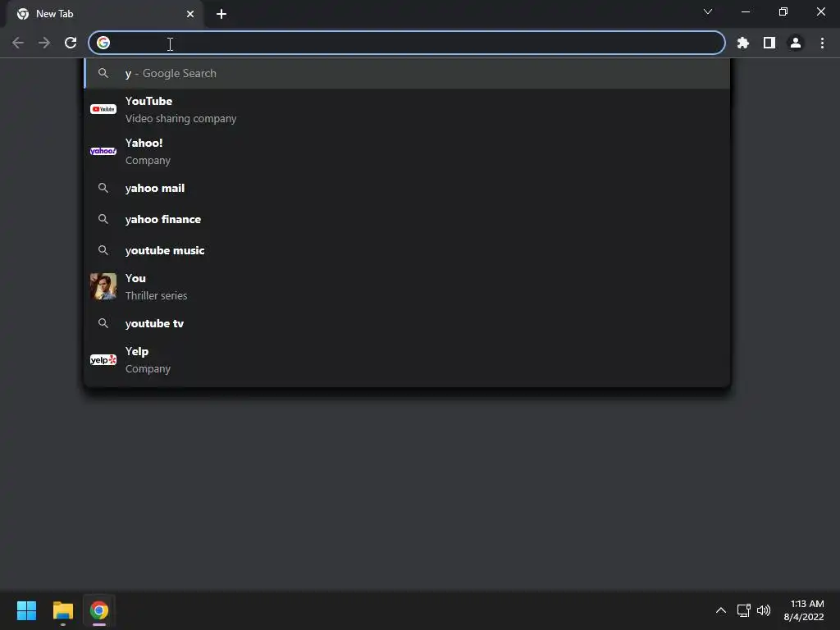
Task: Open Chrome's three-dot menu
Action: pos(822,43)
